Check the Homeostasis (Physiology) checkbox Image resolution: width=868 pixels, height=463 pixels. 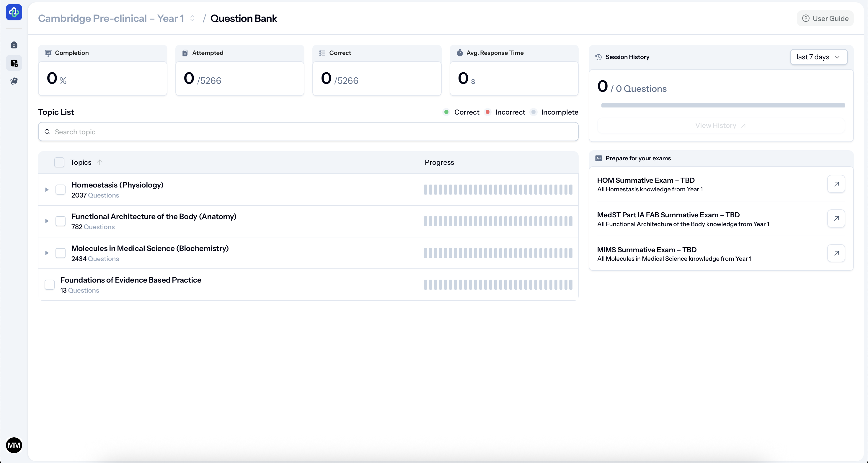tap(61, 189)
